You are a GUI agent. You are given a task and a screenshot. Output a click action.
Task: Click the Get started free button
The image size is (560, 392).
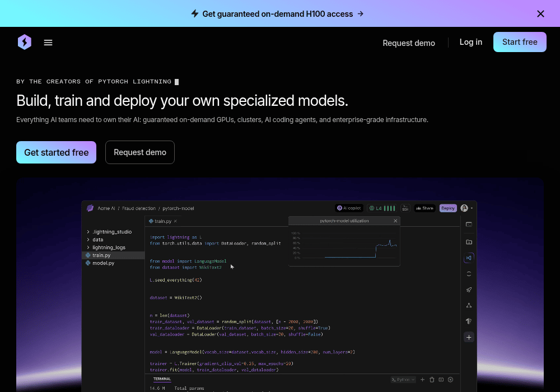point(56,152)
